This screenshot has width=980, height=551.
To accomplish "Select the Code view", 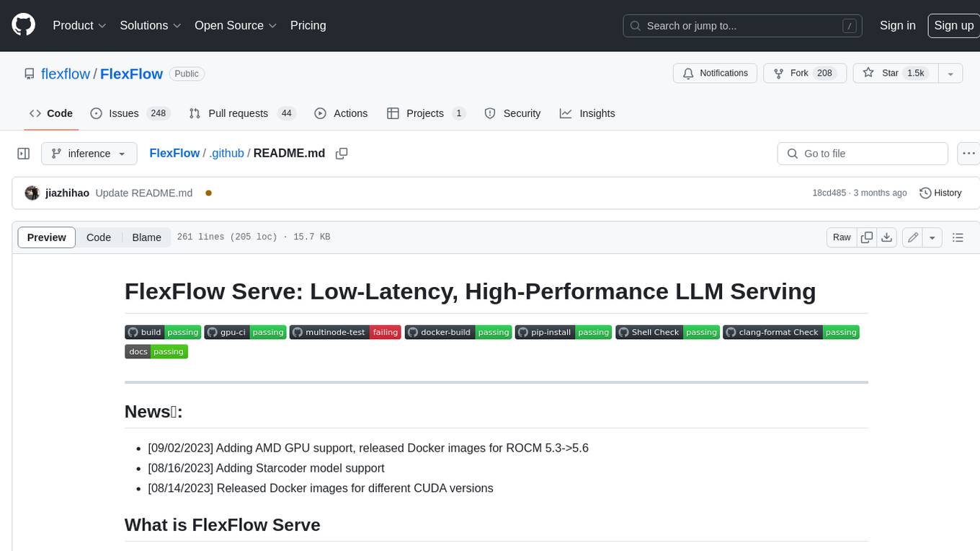I will (99, 237).
